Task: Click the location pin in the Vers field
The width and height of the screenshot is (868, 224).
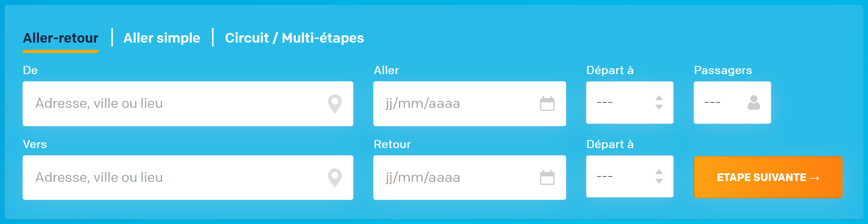Action: pos(335,178)
